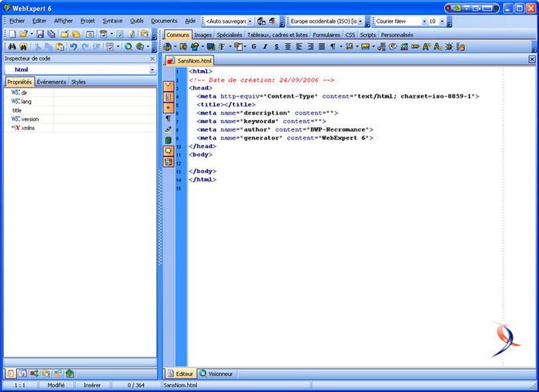Open the open-file dropdown arrow
Viewport: 539px width, 392px height.
coord(32,34)
